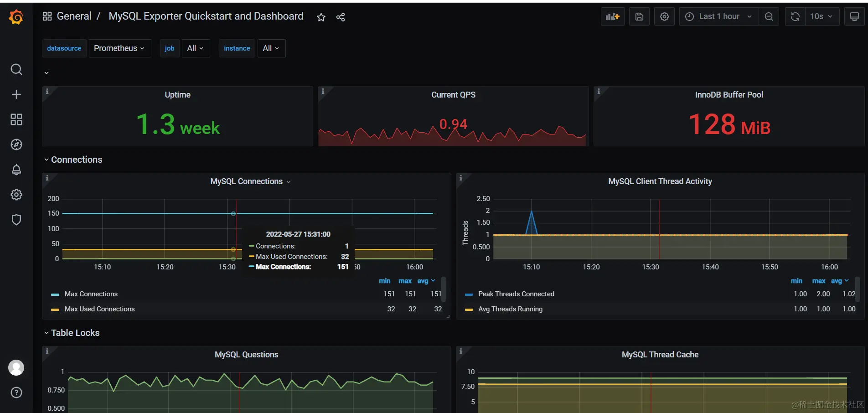Open the Last 1 hour time picker

tap(719, 16)
